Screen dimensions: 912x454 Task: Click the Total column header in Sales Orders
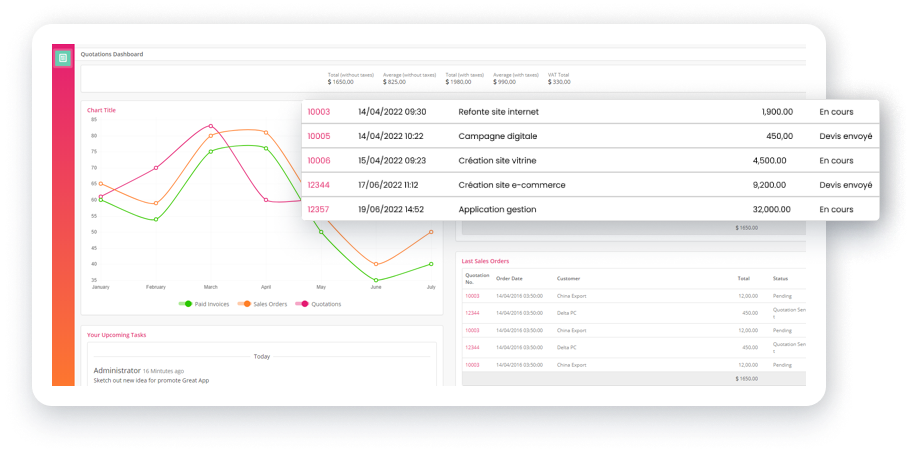[x=744, y=278]
